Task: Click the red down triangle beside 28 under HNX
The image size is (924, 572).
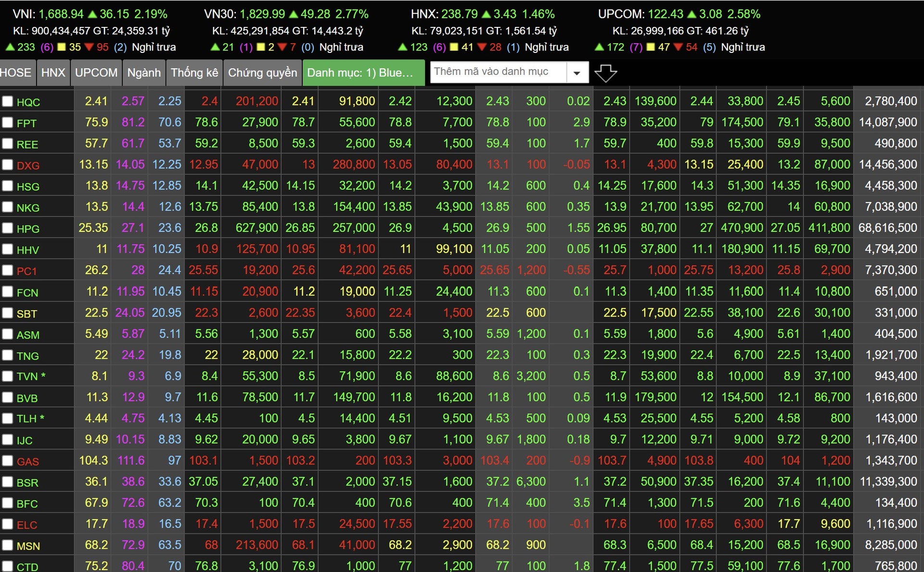Action: pyautogui.click(x=482, y=47)
